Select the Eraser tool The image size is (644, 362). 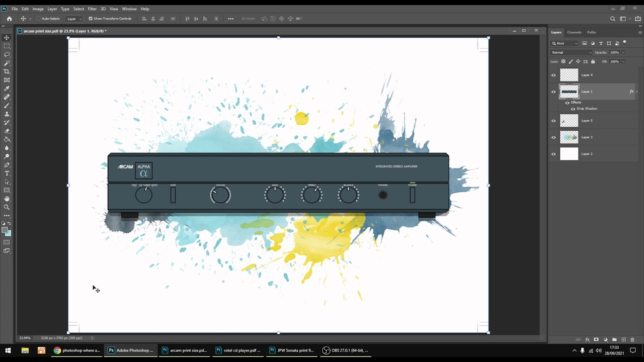coord(7,131)
